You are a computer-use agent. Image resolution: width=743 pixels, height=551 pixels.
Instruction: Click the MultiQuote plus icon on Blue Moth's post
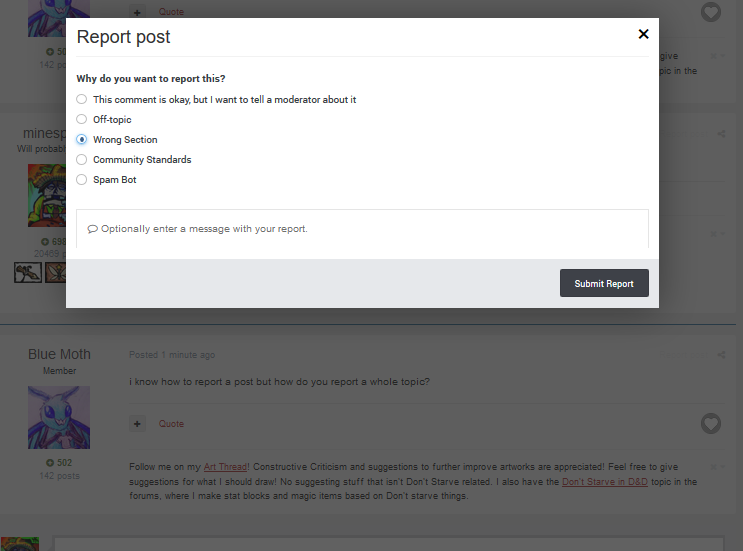click(138, 424)
